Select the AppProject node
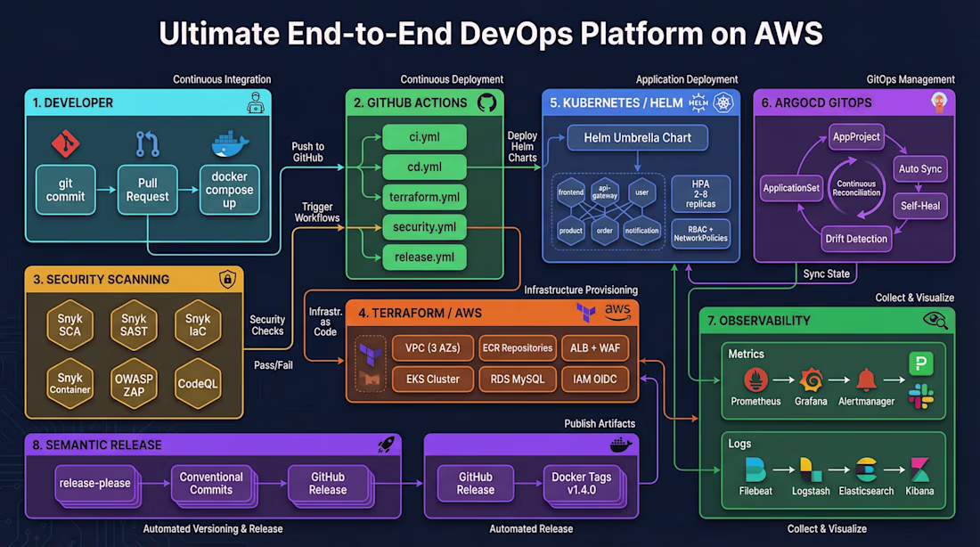 (x=856, y=137)
